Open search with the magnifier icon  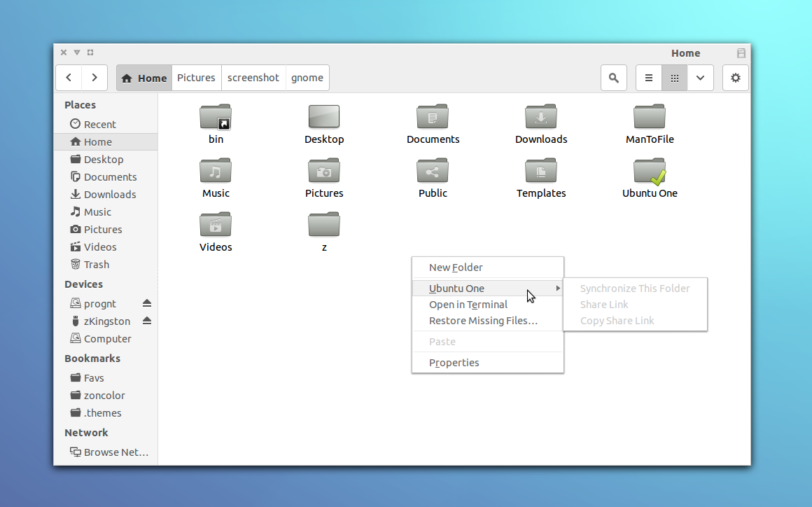click(614, 78)
